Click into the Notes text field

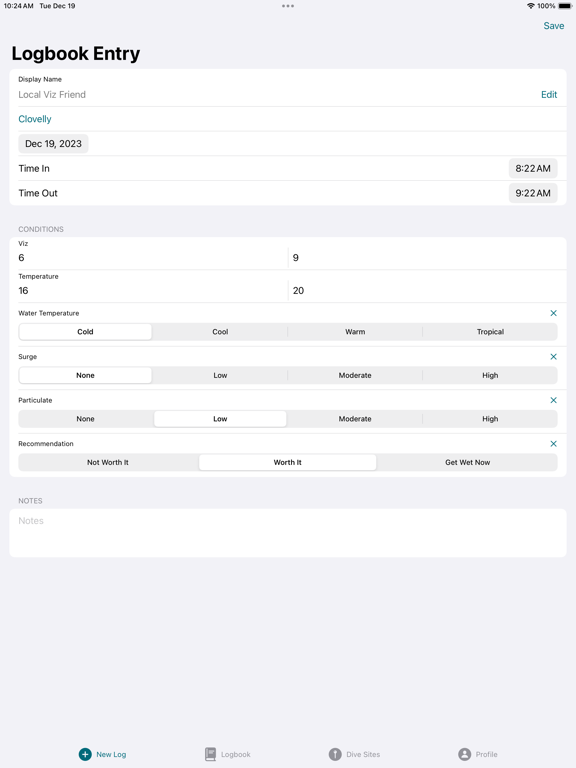[288, 533]
